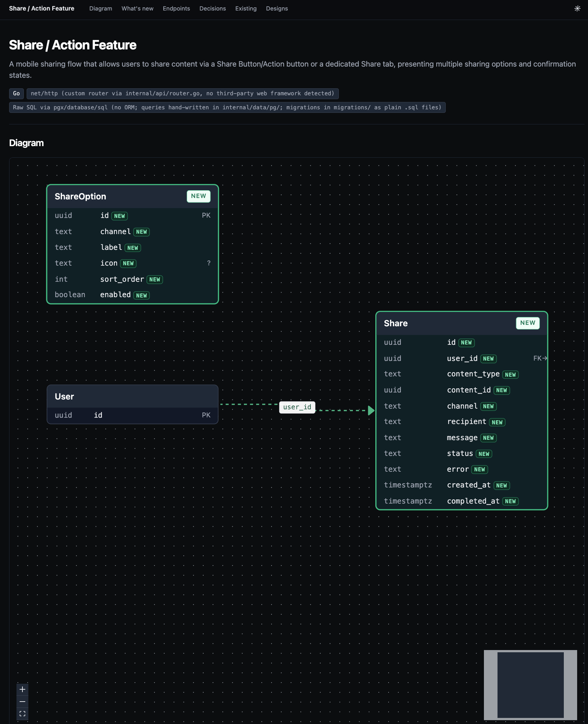588x724 pixels.
Task: Click the user_id field in Share table
Action: [461, 358]
